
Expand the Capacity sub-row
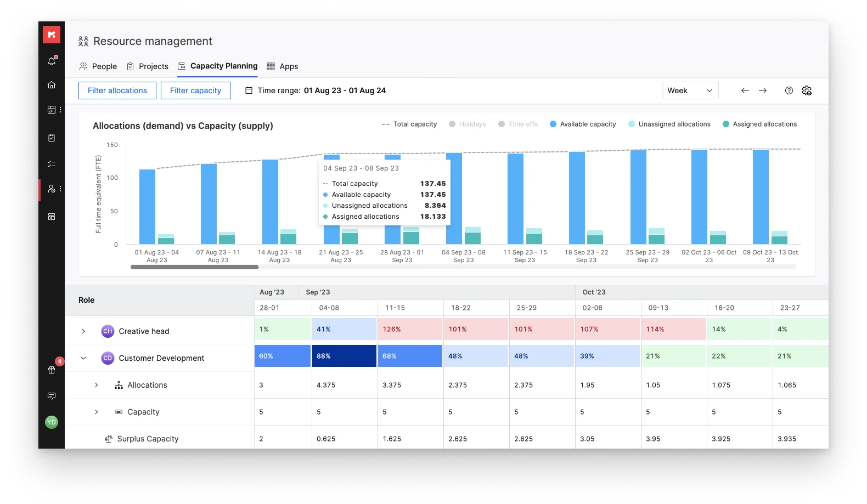(x=97, y=412)
